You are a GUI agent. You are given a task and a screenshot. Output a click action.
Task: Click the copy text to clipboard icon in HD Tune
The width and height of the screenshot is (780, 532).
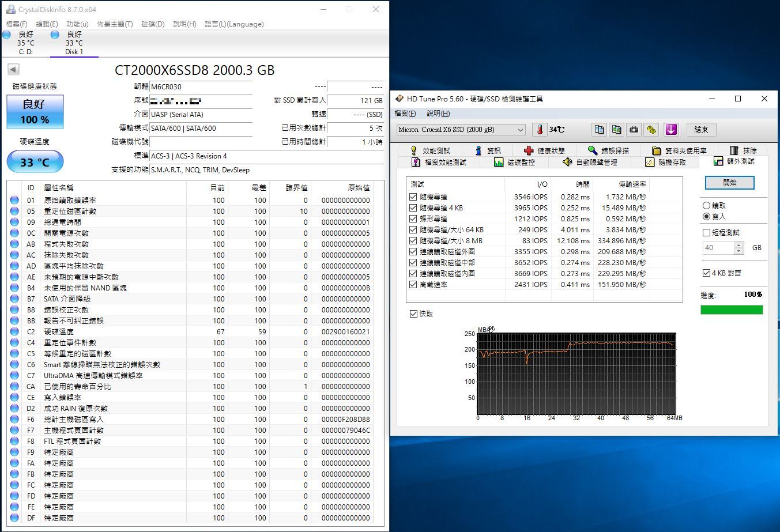[x=600, y=130]
